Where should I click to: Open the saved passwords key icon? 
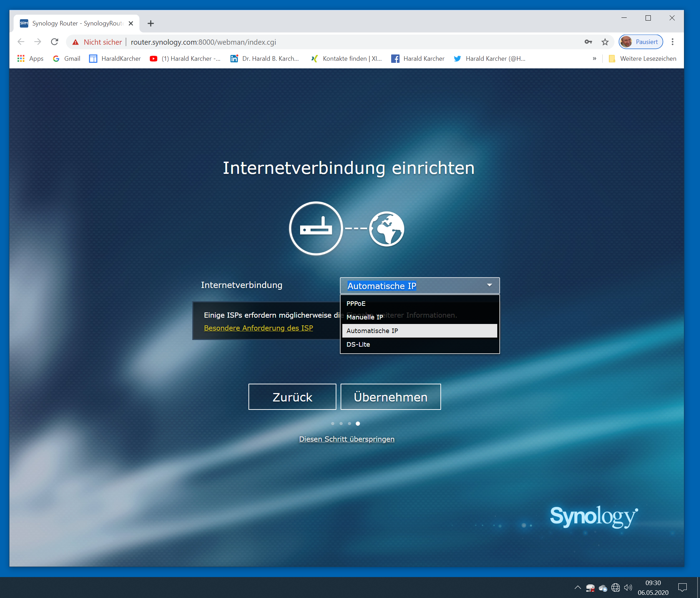[x=588, y=42]
